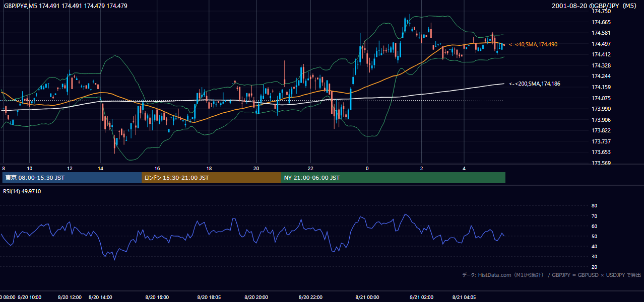The width and height of the screenshot is (644, 302).
Task: Click price axis value 174.244
Action: pyautogui.click(x=601, y=77)
